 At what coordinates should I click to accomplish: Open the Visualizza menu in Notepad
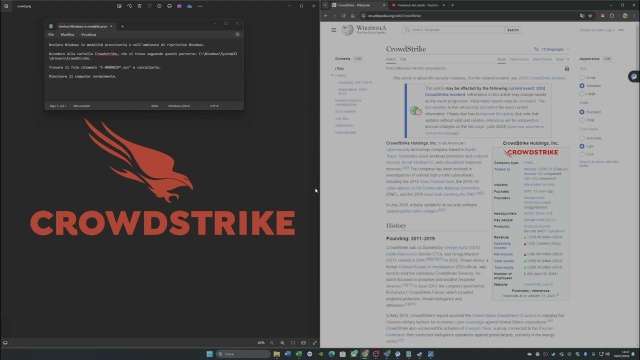point(89,35)
